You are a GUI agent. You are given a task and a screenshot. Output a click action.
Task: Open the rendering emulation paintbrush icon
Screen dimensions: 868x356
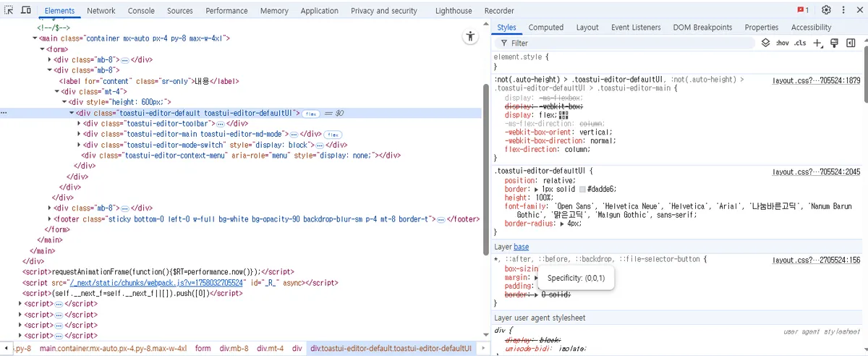tap(834, 43)
